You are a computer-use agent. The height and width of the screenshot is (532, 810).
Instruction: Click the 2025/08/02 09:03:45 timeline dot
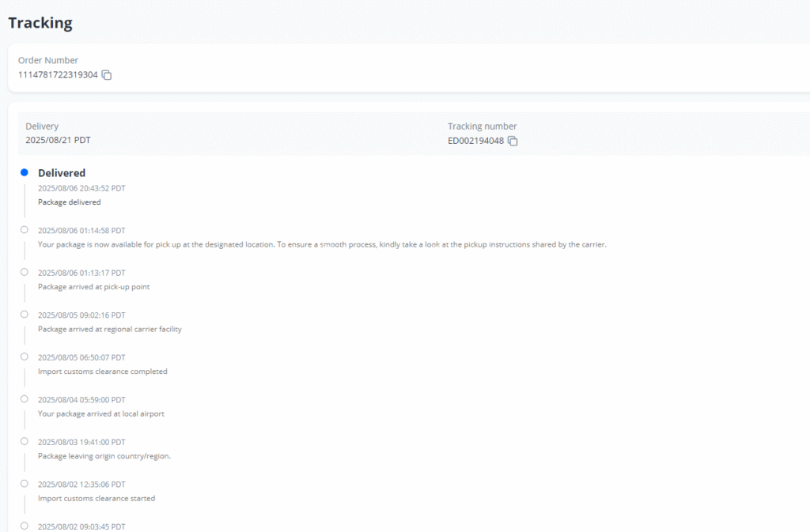pos(25,526)
